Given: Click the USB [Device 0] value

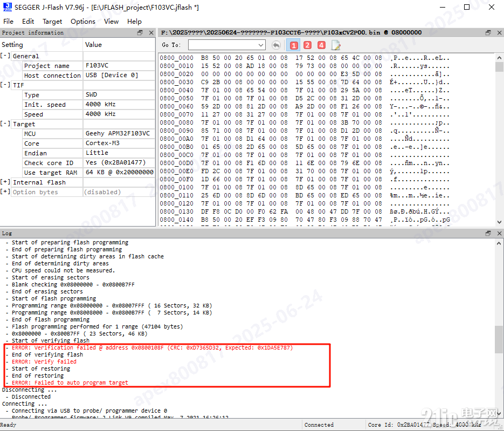Looking at the screenshot, I should point(112,76).
